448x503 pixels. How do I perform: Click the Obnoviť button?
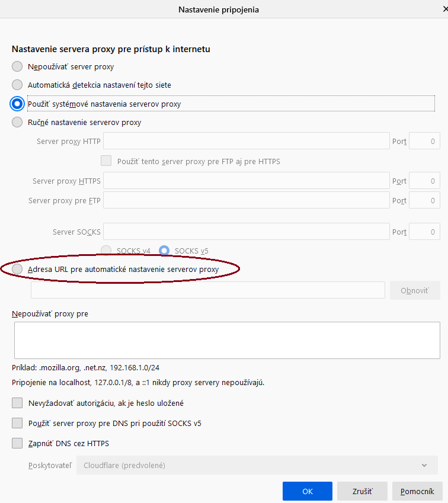(x=415, y=290)
